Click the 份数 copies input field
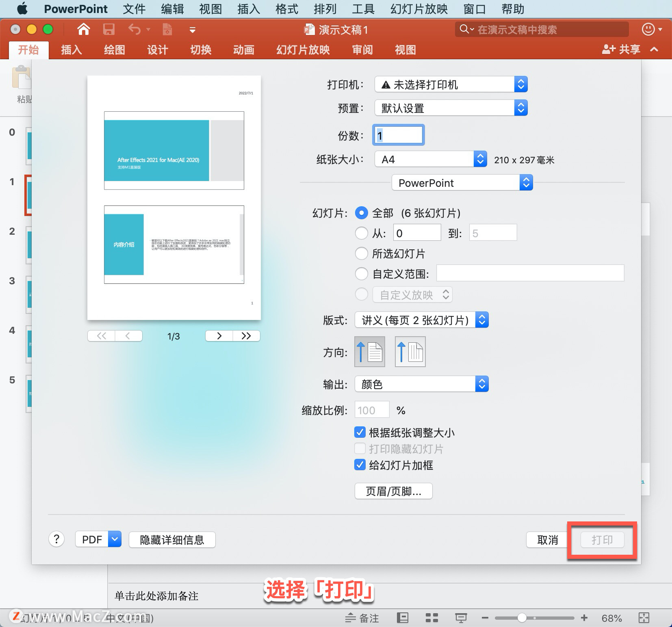This screenshot has width=672, height=627. point(399,135)
